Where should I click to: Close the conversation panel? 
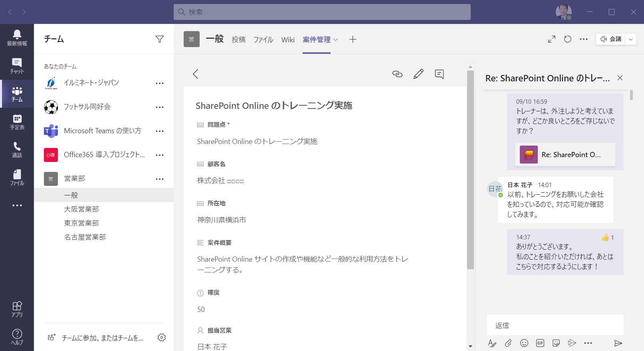620,78
